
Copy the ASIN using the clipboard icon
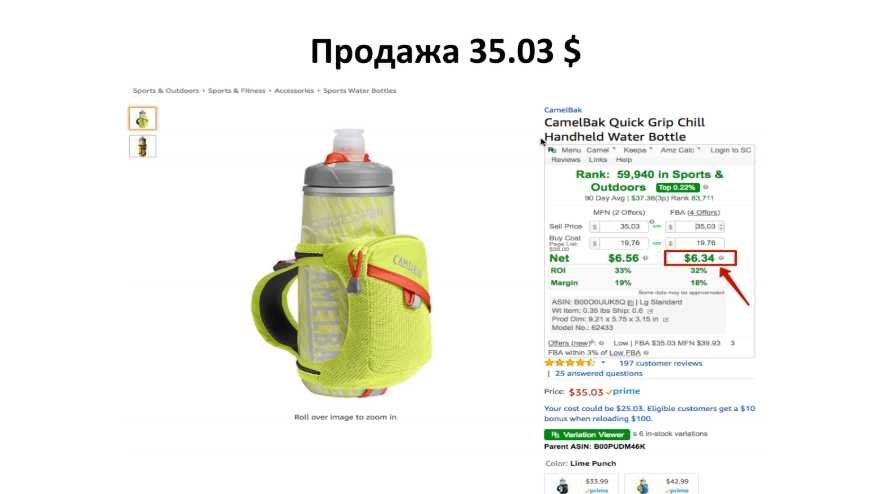coord(630,303)
